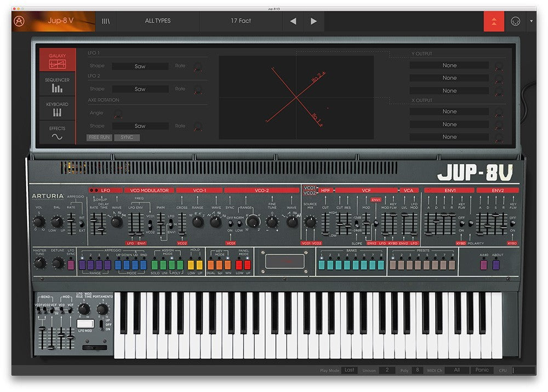The width and height of the screenshot is (548, 392).
Task: Open LFO 1 Shape Saw dropdown
Action: point(140,66)
